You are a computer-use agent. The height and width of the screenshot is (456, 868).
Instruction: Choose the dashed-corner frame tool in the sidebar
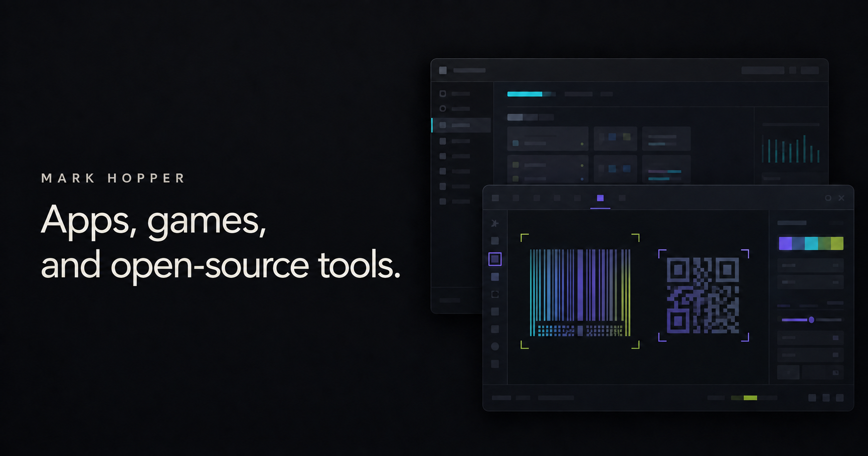[495, 294]
